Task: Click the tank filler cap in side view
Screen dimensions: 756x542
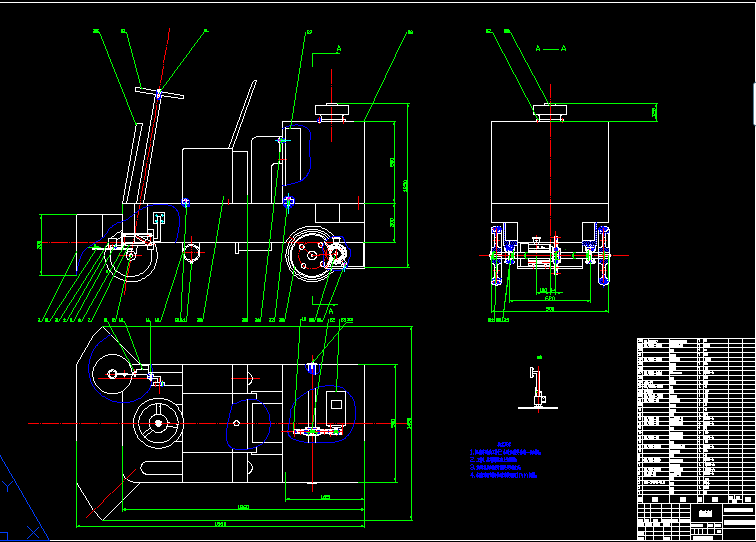Action: (x=330, y=110)
